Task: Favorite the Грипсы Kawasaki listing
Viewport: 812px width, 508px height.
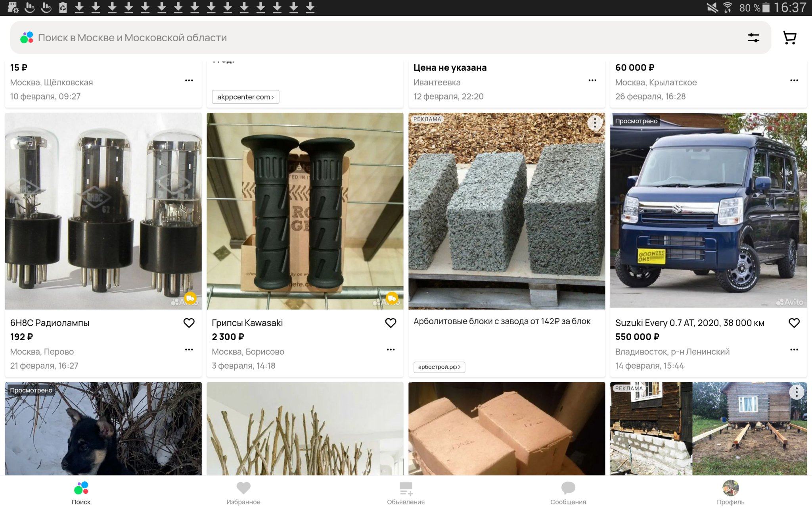Action: [x=391, y=323]
